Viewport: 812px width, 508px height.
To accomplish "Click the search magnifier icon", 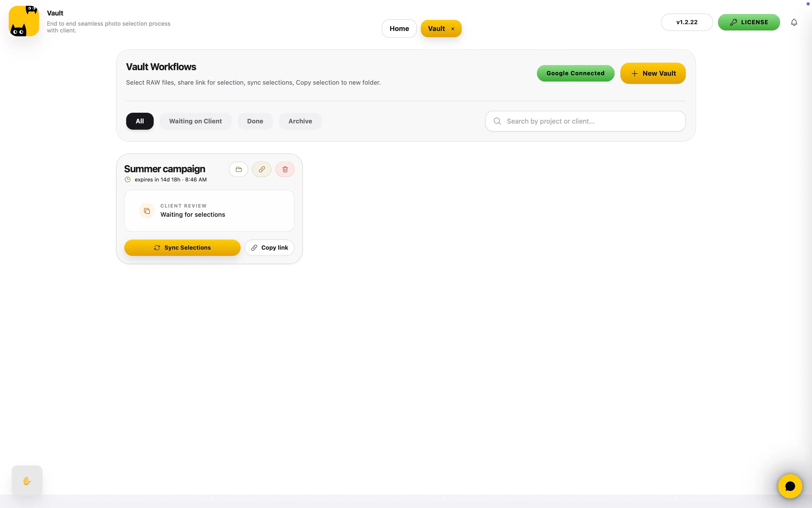I will (497, 121).
